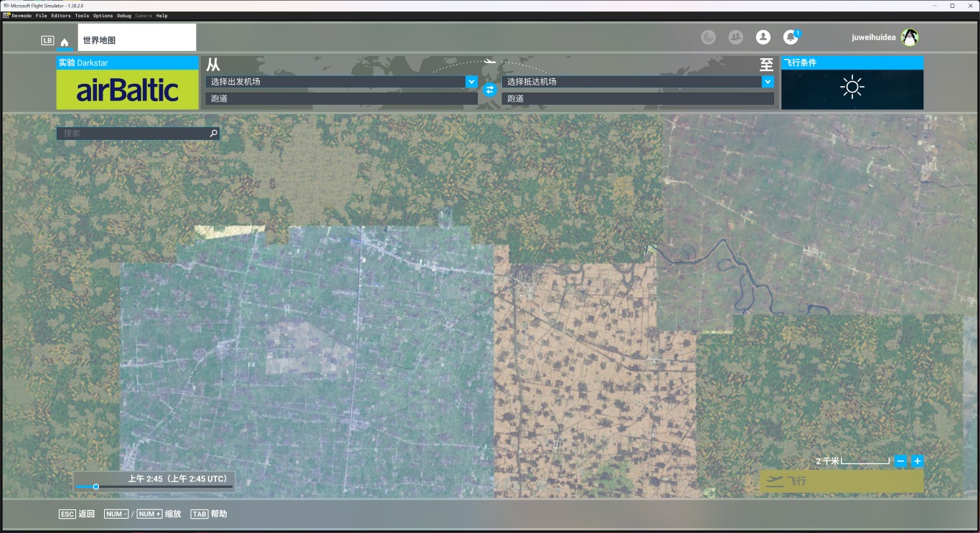This screenshot has width=980, height=533.
Task: Open the airBaltic aircraft selection tile
Action: [128, 90]
